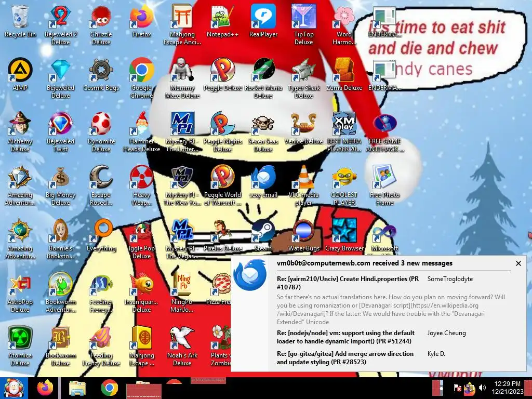
Task: Click sender name Joyee Cheung
Action: (x=446, y=333)
